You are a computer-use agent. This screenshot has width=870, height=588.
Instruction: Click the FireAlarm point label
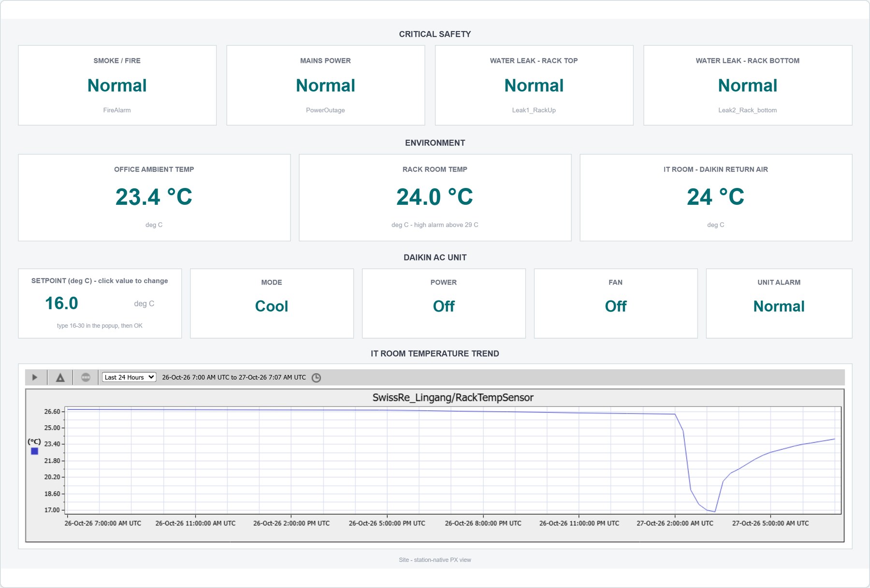(x=117, y=110)
